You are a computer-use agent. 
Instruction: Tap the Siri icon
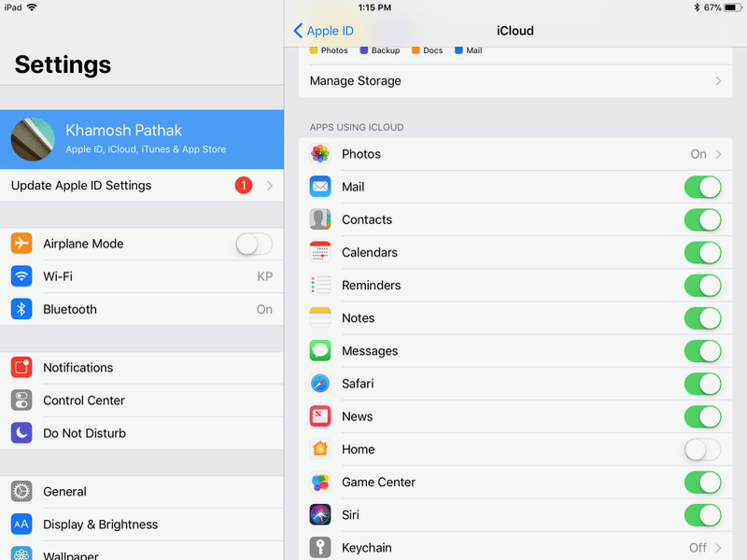(x=320, y=515)
